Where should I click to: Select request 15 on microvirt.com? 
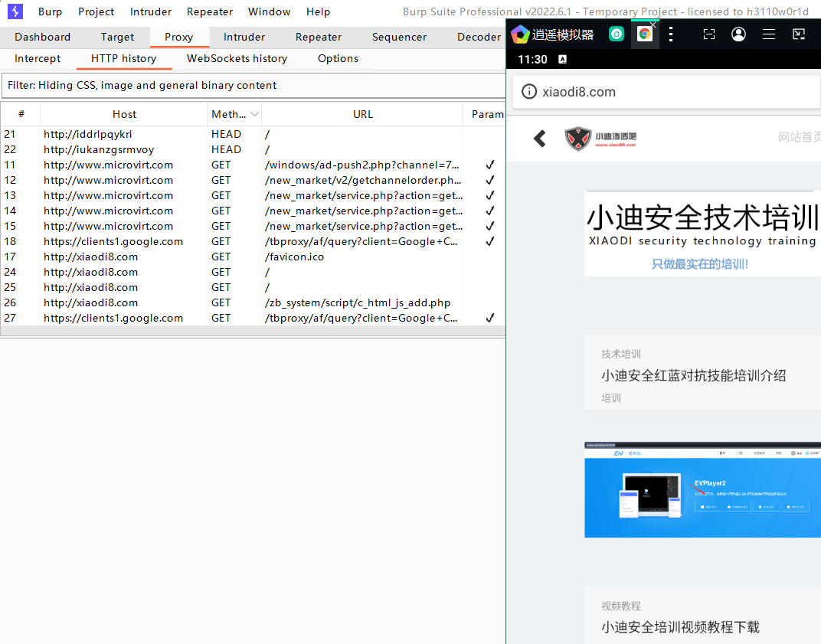point(253,226)
